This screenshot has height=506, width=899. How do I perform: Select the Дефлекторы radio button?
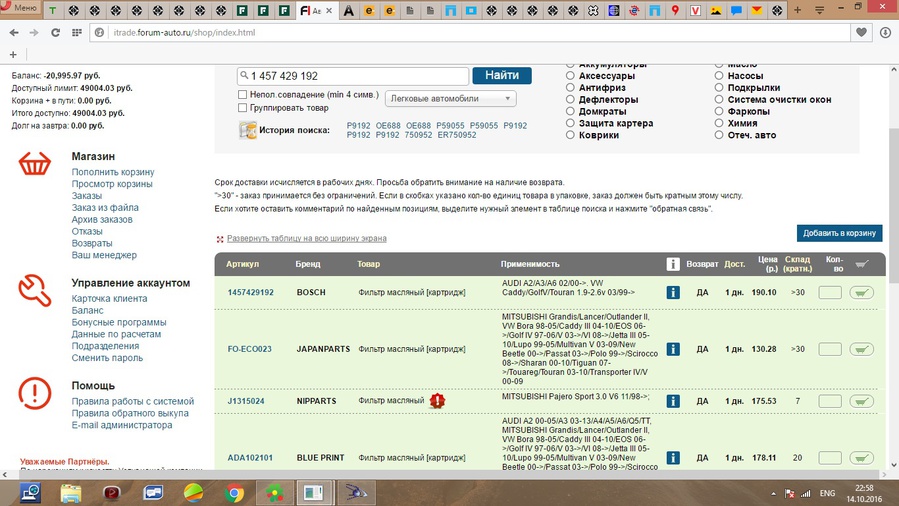(x=570, y=99)
